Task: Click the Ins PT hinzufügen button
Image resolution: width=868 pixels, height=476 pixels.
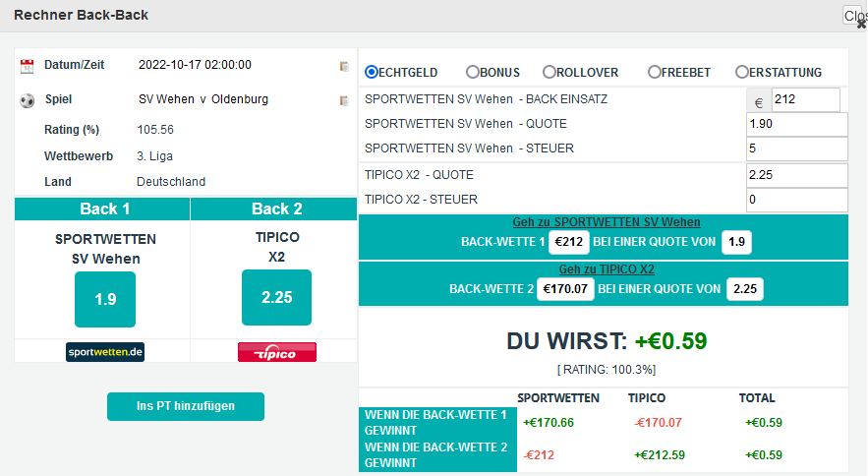Action: (x=186, y=406)
